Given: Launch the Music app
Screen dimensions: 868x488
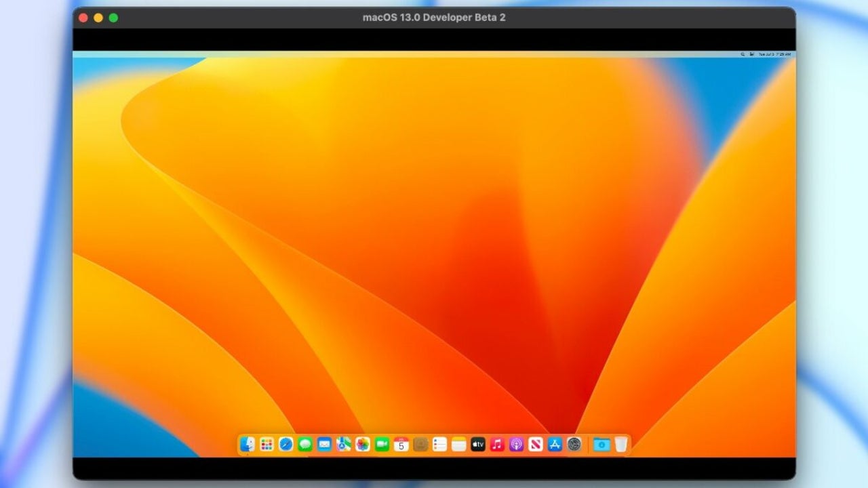Looking at the screenshot, I should pos(496,445).
